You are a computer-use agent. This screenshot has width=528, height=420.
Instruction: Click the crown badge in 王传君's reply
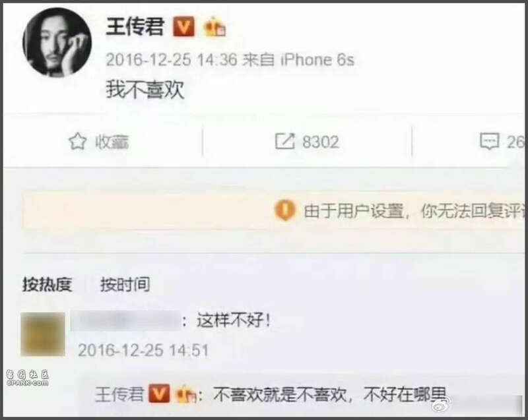(186, 394)
